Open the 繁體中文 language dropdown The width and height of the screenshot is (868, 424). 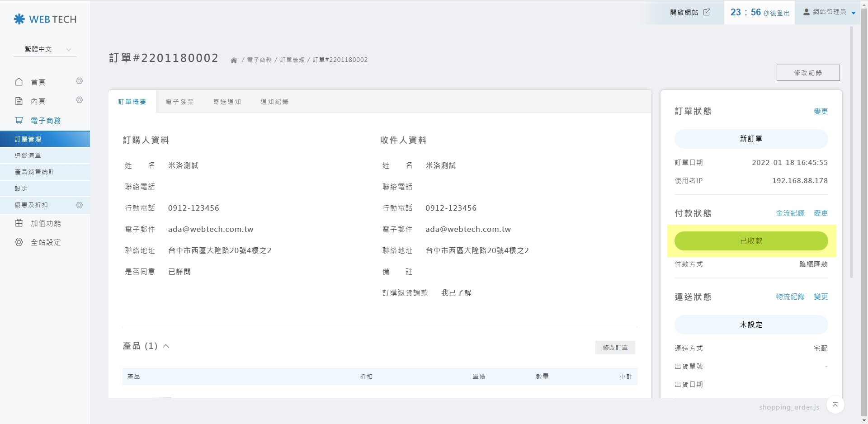pyautogui.click(x=45, y=49)
